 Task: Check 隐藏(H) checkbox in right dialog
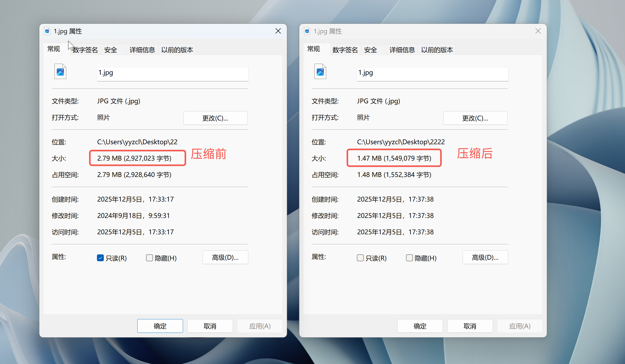pos(409,258)
